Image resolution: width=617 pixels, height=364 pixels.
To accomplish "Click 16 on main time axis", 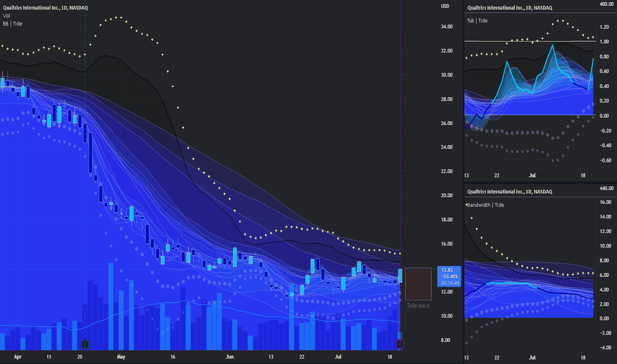I will (x=173, y=357).
